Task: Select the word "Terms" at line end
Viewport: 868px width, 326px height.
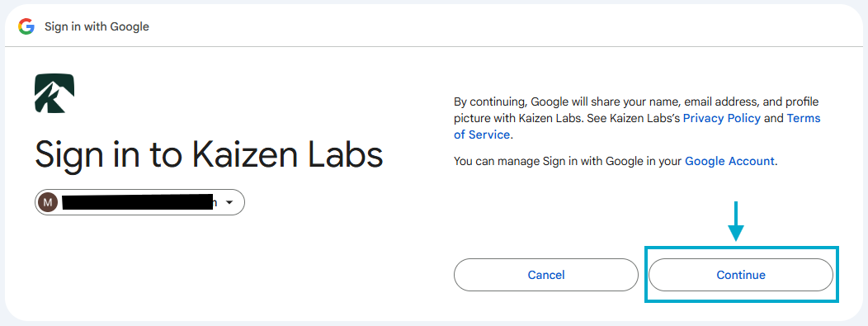Action: coord(804,118)
